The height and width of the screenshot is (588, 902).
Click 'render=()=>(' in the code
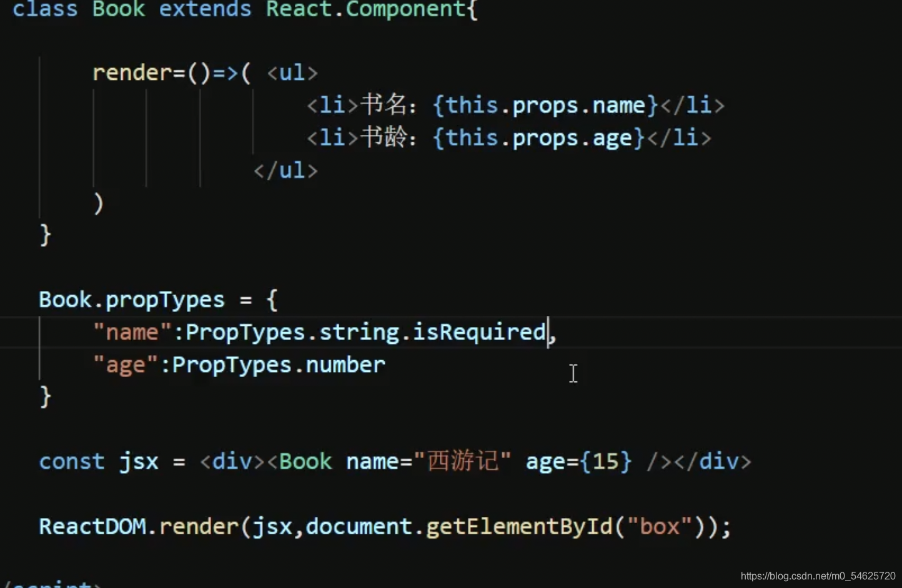[172, 73]
